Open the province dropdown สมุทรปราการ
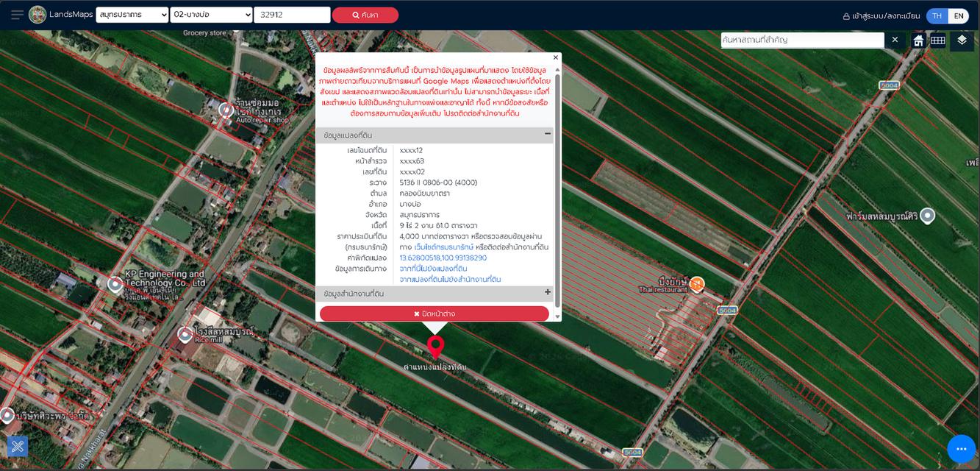980x471 pixels. tap(132, 15)
